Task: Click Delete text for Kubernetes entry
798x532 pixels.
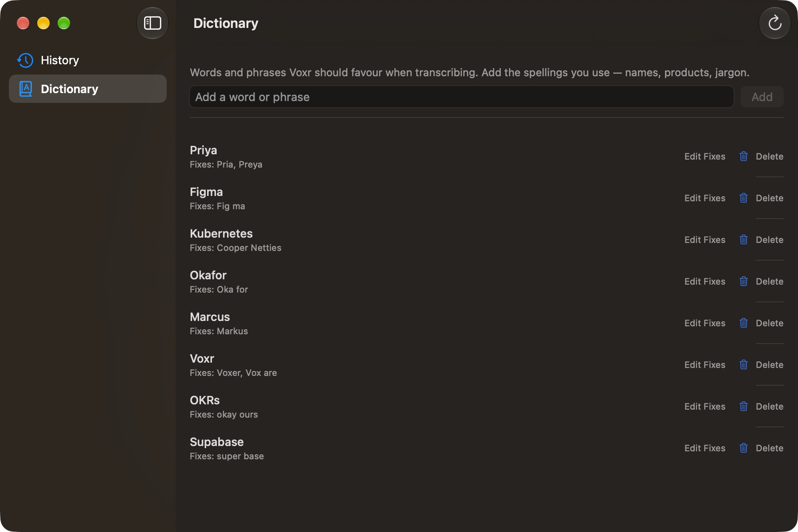Action: pos(770,240)
